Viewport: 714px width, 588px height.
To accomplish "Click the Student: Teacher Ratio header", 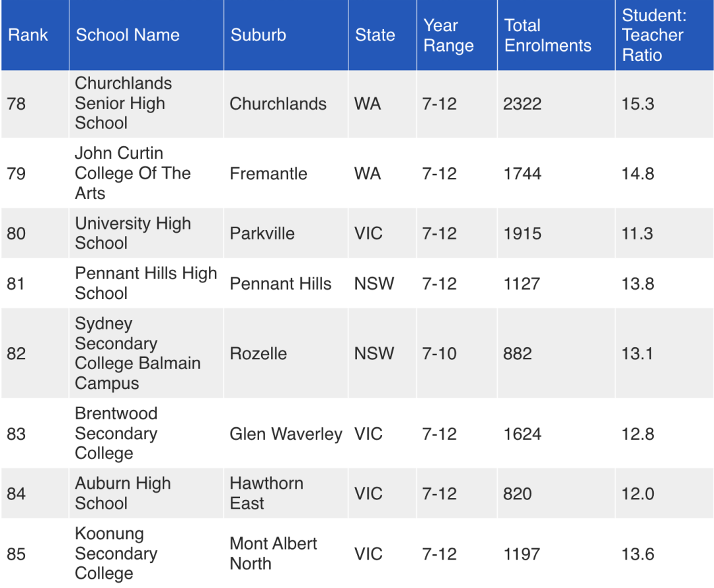I will pyautogui.click(x=653, y=36).
